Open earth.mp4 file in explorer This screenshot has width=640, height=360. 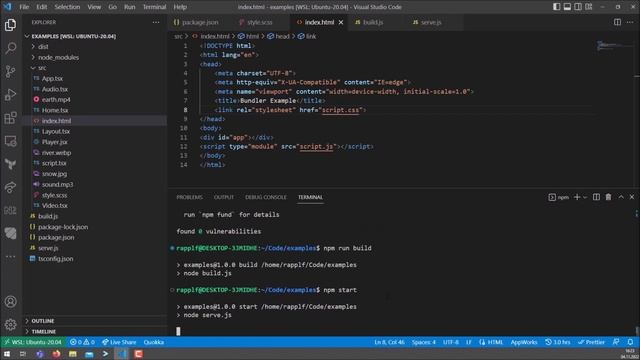click(95, 100)
